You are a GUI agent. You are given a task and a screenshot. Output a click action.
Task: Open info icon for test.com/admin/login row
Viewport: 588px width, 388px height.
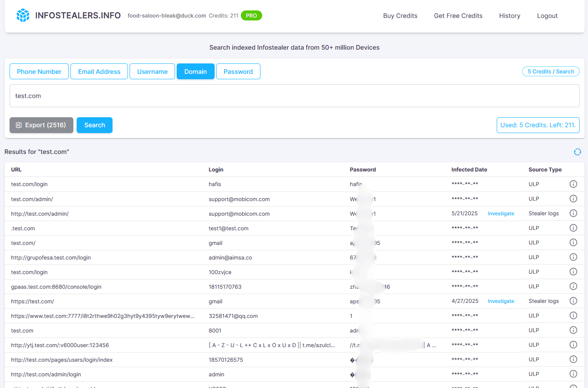click(573, 374)
